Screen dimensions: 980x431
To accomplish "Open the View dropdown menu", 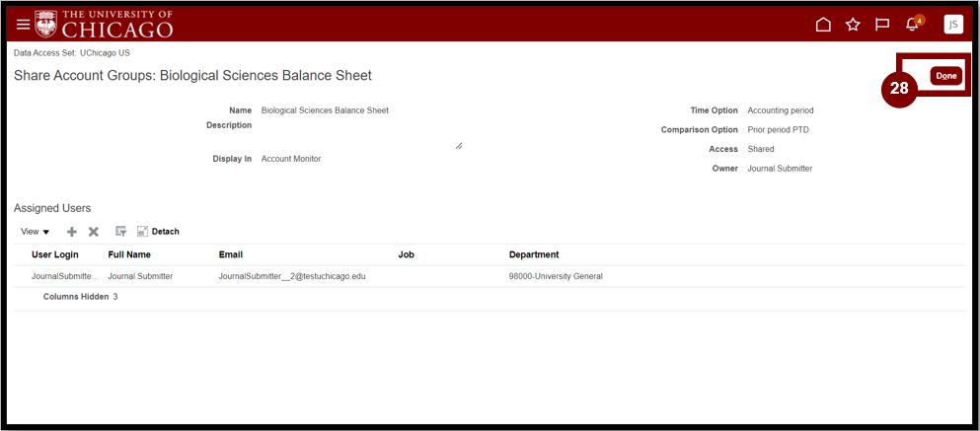I will [35, 232].
